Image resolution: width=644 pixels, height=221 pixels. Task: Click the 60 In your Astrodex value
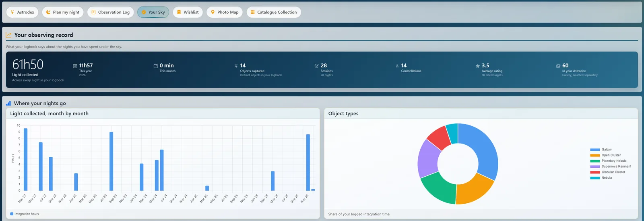coord(565,66)
